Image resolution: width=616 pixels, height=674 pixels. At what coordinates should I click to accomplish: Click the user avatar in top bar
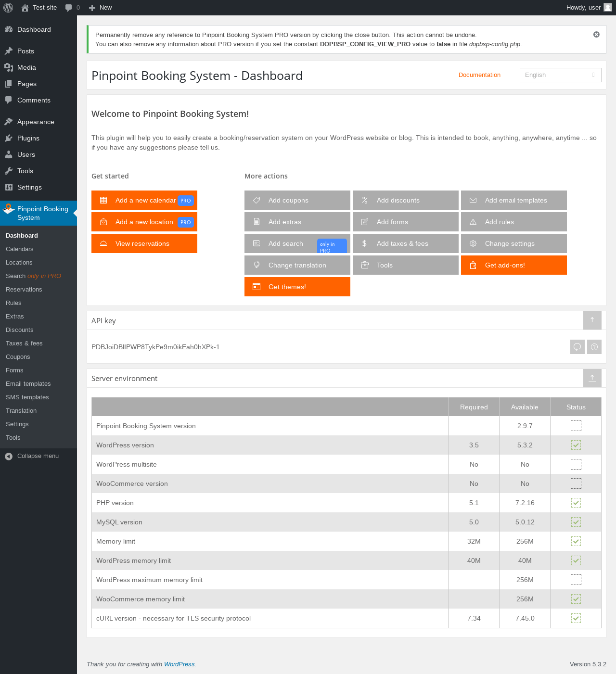608,7
